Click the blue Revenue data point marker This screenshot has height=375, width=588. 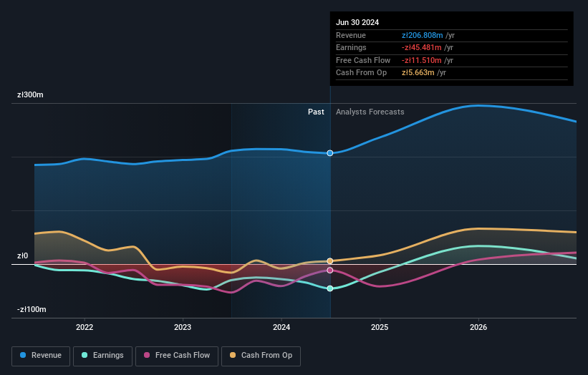330,153
